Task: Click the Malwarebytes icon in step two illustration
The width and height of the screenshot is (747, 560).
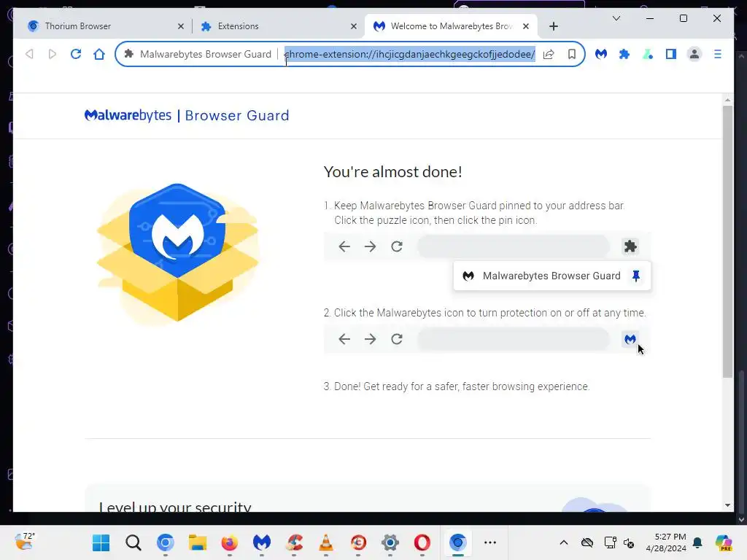Action: tap(630, 340)
